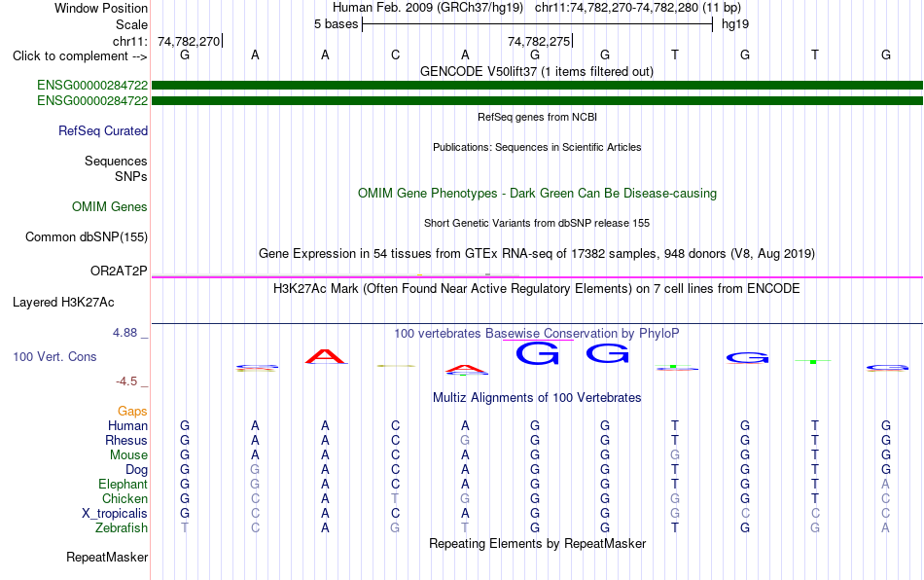Click the OR2AT2P GTEx gene label

click(x=119, y=271)
